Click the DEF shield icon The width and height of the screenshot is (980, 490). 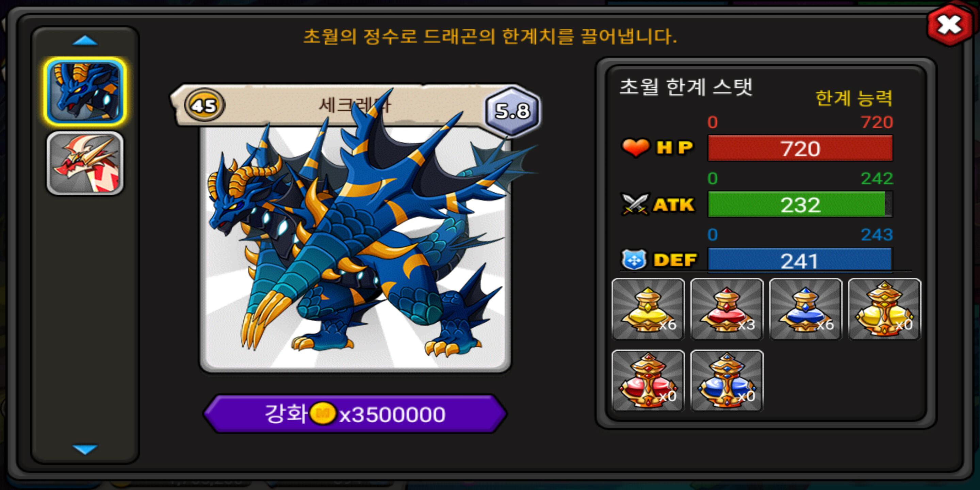point(633,260)
